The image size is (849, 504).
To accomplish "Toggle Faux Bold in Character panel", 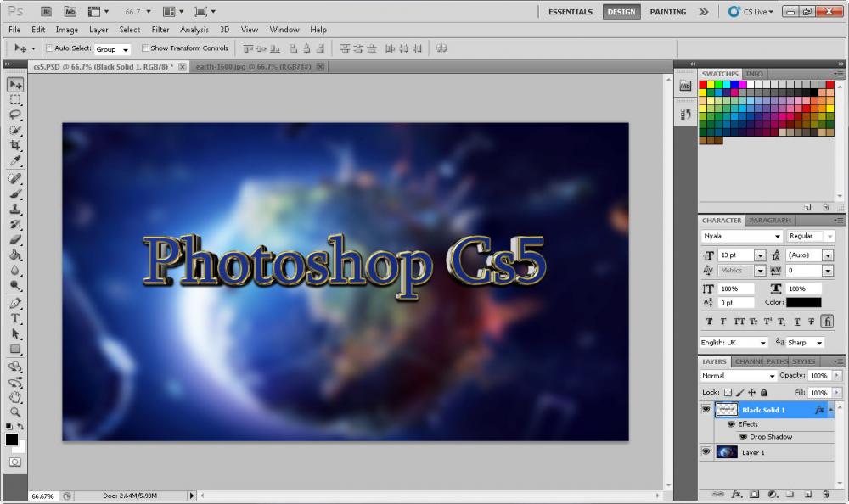I will [709, 322].
